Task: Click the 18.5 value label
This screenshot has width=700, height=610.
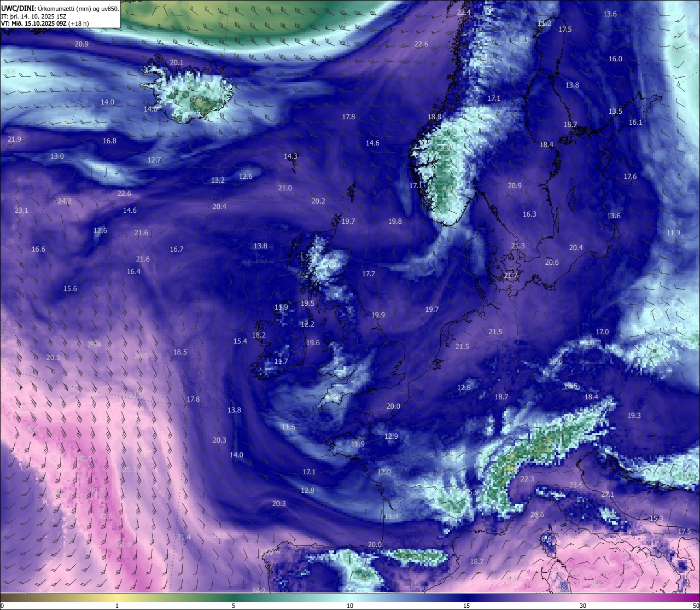Action: (180, 352)
